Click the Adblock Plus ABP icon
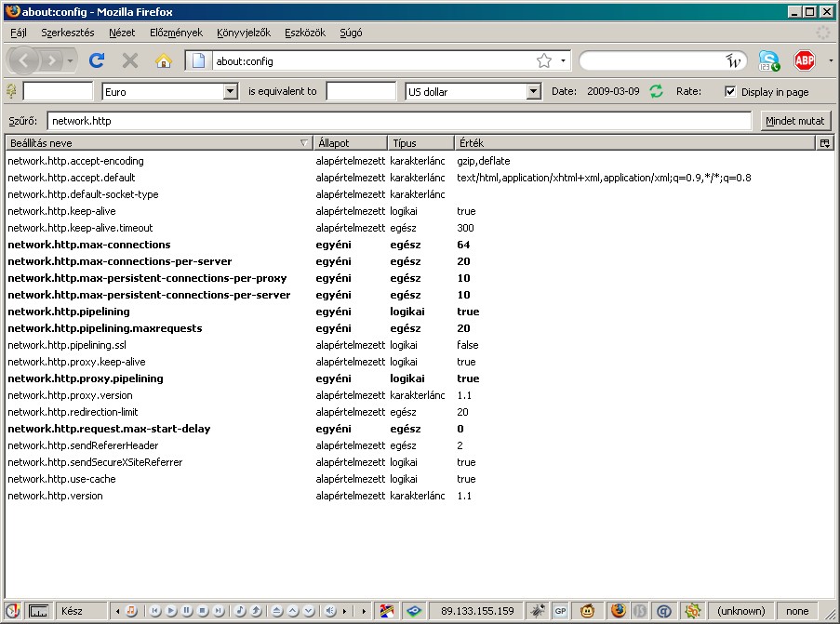 pyautogui.click(x=804, y=60)
